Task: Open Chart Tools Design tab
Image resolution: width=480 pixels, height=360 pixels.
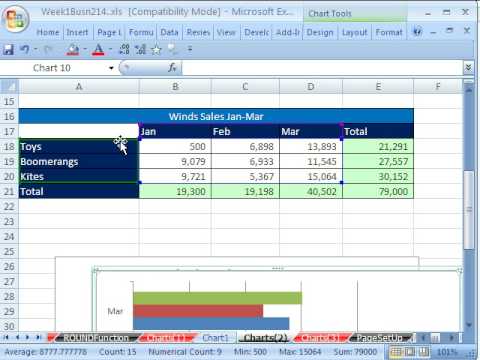Action: coord(320,32)
